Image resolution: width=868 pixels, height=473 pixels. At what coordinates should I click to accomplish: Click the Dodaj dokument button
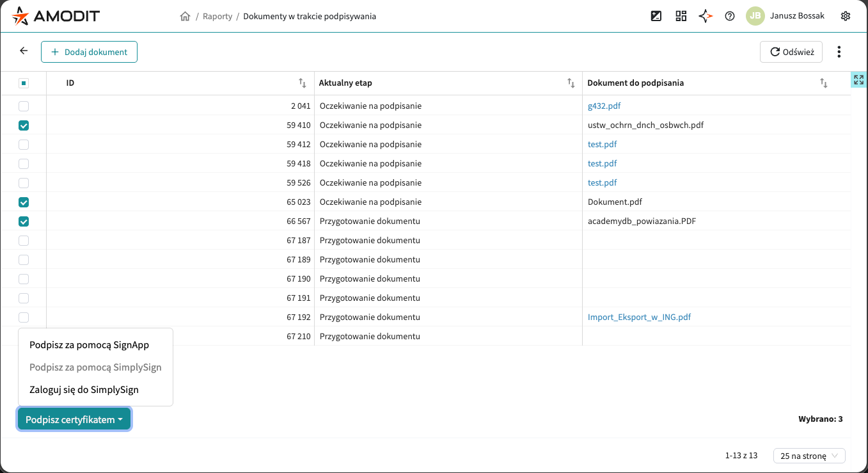(89, 52)
